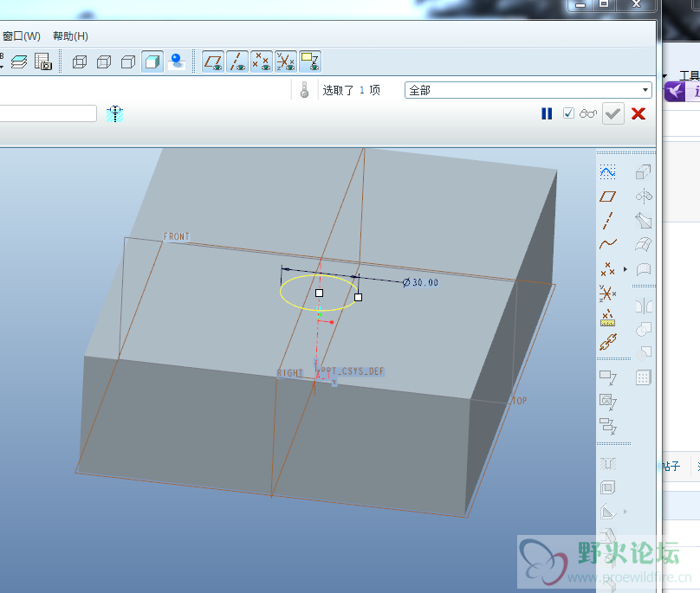Click the chain link reference tool
The image size is (700, 593).
coord(607,342)
